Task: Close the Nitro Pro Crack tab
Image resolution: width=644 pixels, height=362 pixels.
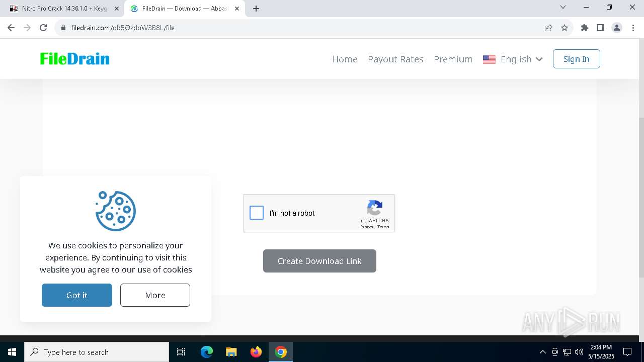Action: tap(117, 9)
